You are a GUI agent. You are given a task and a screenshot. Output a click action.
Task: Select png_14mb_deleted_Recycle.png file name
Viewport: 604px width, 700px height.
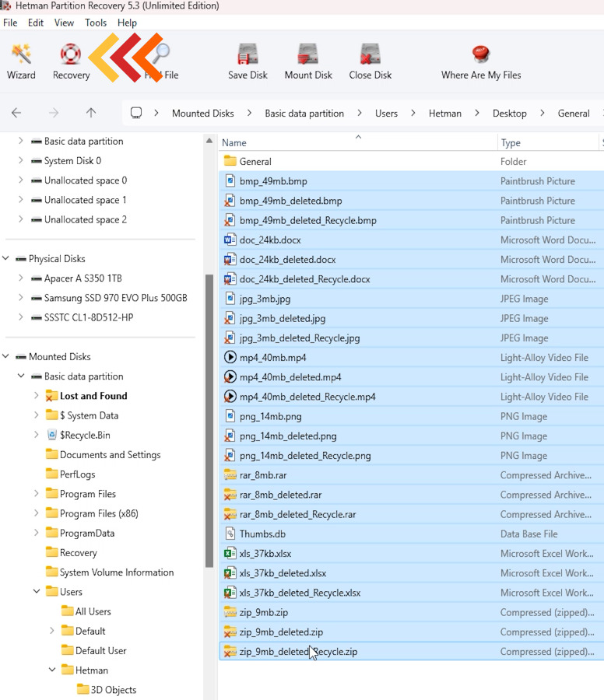[305, 455]
